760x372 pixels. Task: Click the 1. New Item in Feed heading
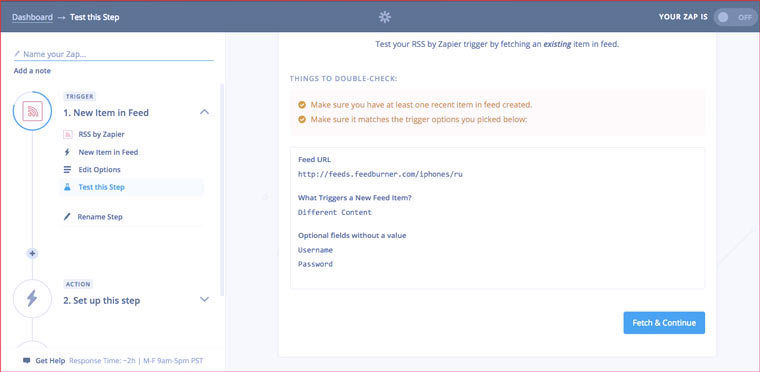(106, 113)
